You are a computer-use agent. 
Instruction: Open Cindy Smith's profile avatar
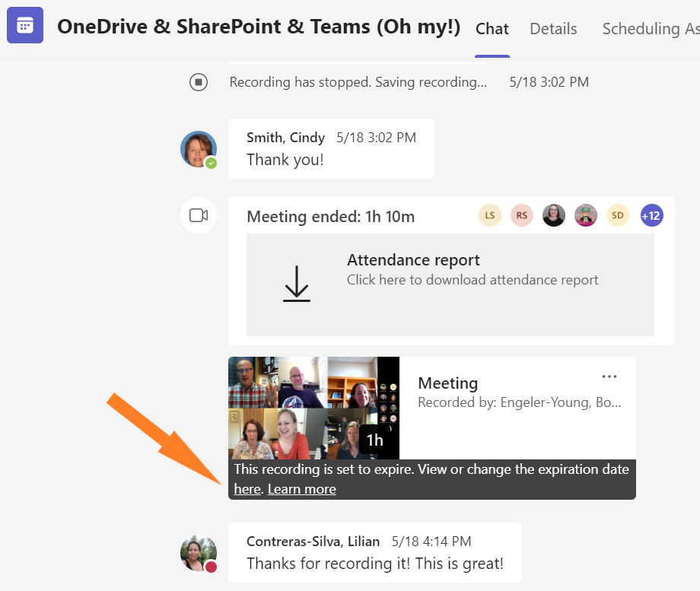tap(199, 149)
